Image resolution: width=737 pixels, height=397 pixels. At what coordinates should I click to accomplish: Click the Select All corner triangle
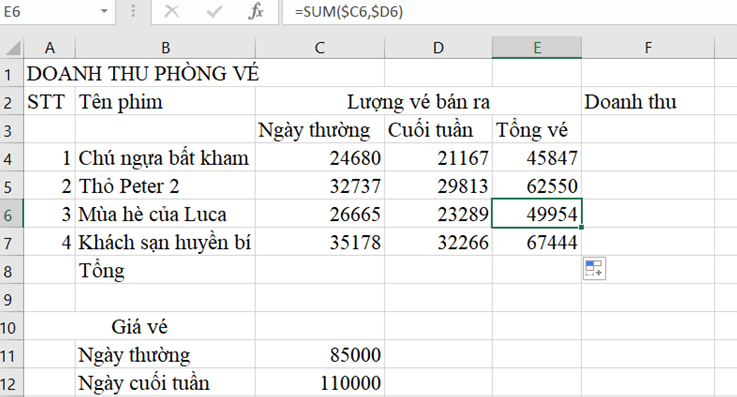12,48
